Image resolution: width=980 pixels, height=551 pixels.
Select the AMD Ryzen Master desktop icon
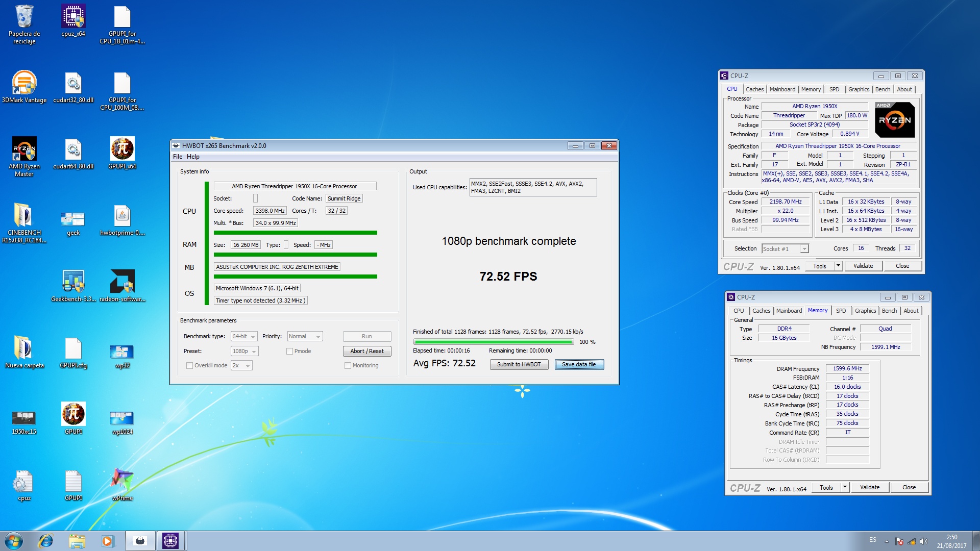(24, 157)
